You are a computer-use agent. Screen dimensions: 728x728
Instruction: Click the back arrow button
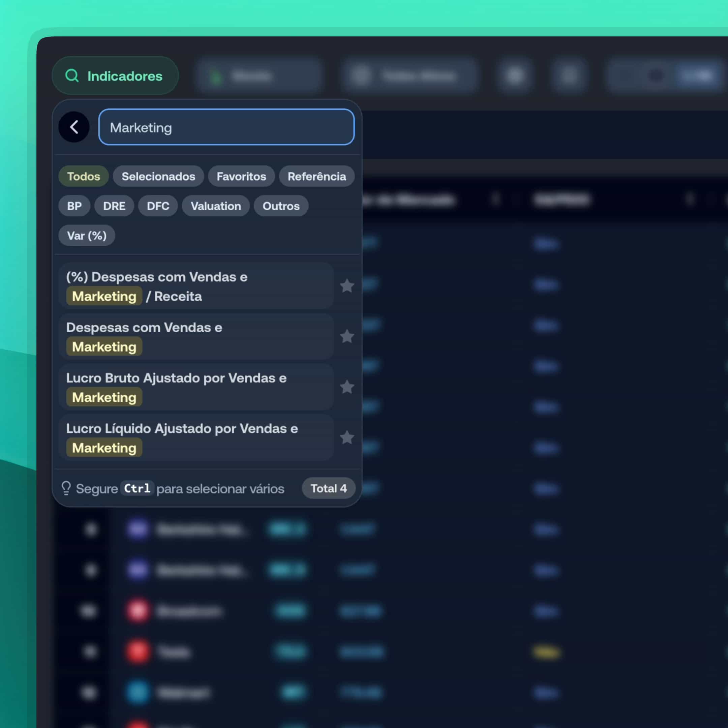(x=74, y=127)
